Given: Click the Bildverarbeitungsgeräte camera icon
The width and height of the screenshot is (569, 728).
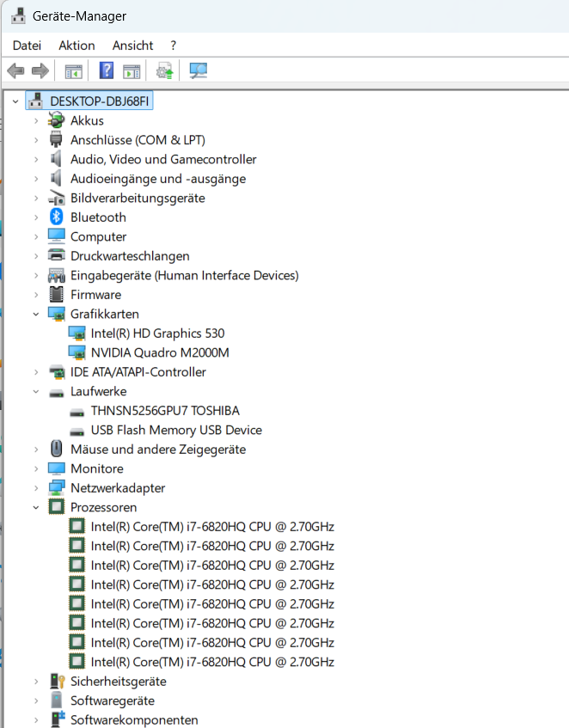Looking at the screenshot, I should [x=56, y=198].
